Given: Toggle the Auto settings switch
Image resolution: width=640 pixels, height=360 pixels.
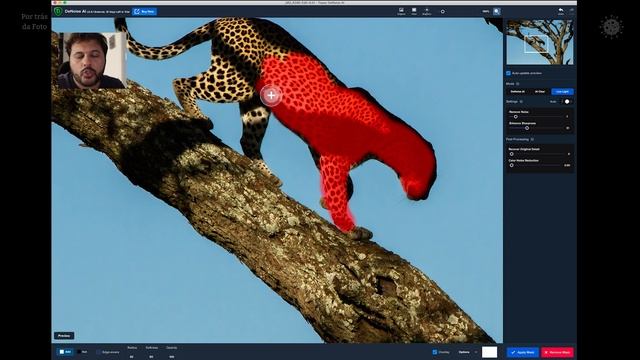Looking at the screenshot, I should tap(566, 101).
